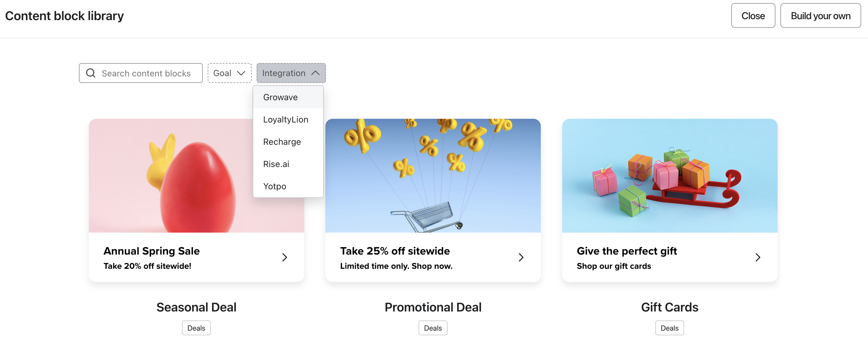Click the search magnifier icon

coord(91,73)
